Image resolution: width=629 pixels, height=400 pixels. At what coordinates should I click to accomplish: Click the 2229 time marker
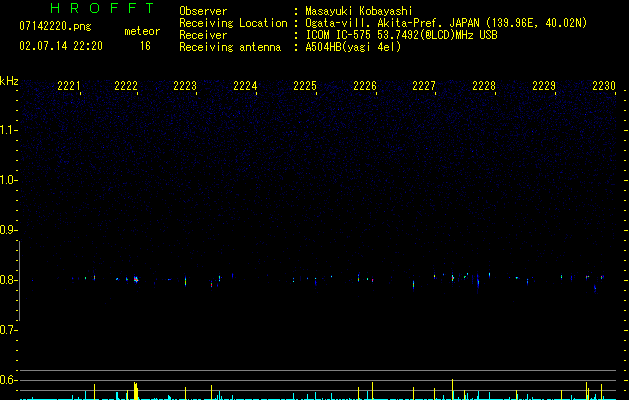(x=544, y=86)
